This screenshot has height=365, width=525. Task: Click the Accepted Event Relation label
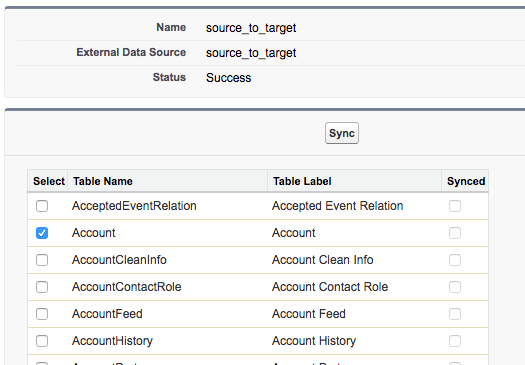tap(338, 206)
